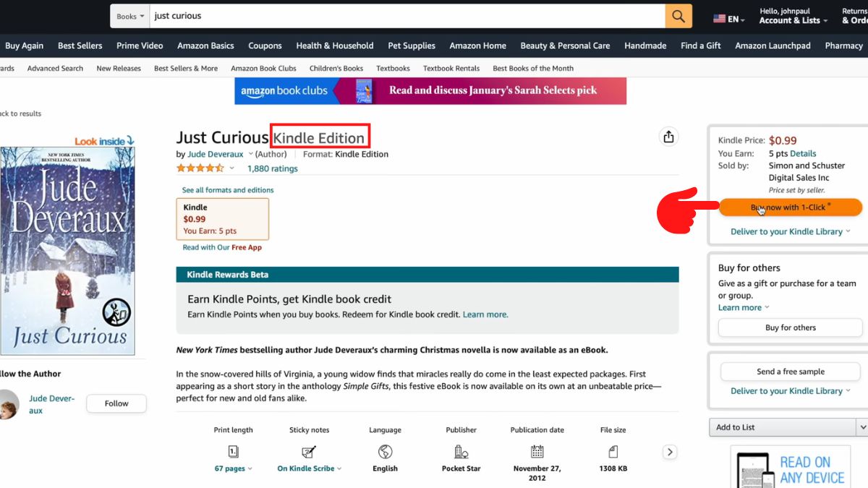
Task: Click the orange search magnifier button
Action: 678,16
